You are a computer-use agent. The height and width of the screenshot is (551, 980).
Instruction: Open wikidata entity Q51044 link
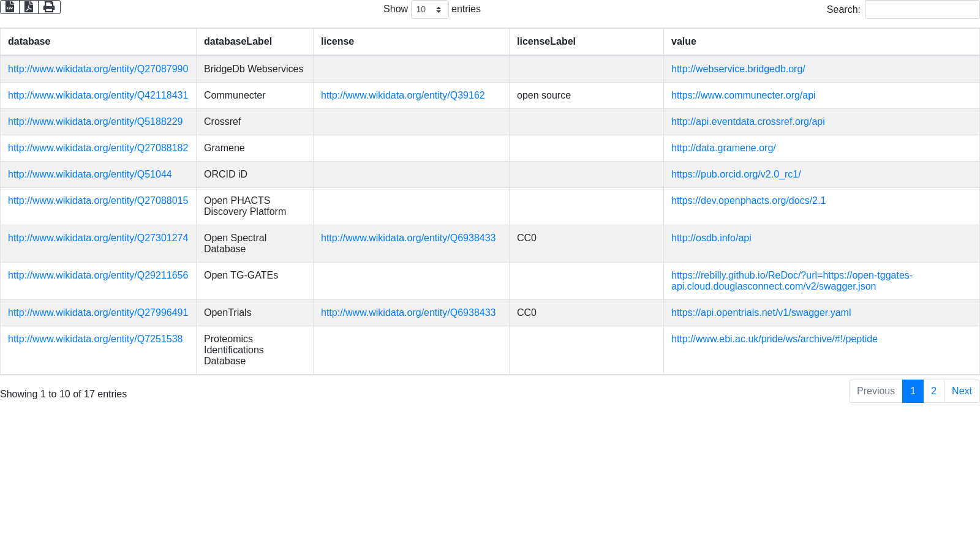[89, 174]
